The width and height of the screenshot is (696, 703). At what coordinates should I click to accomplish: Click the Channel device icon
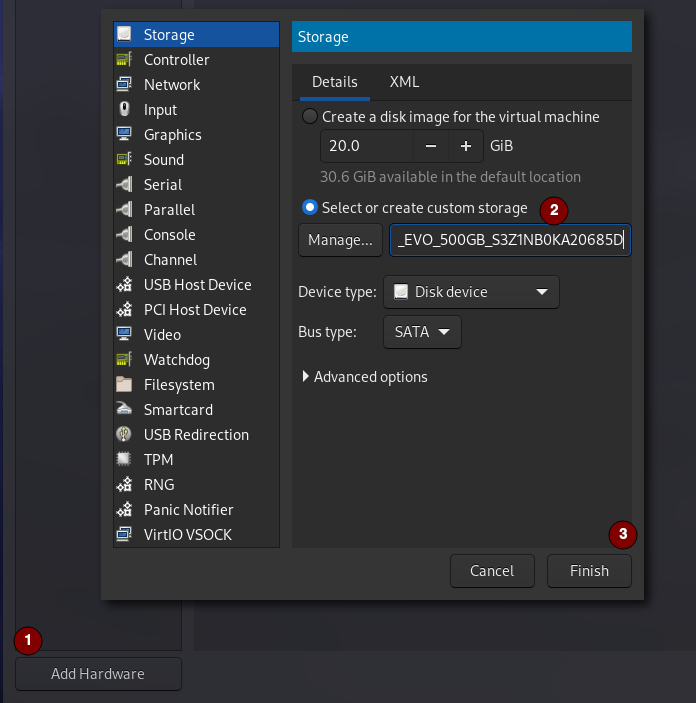tap(124, 259)
